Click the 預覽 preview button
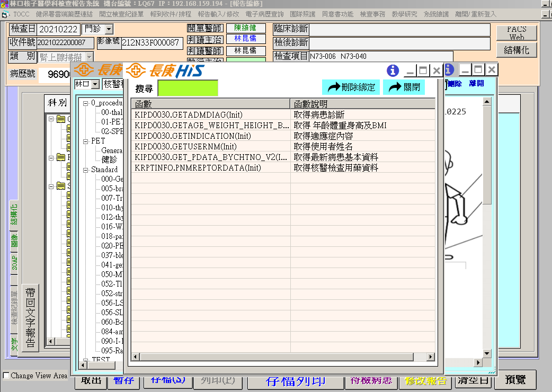The width and height of the screenshot is (552, 392). (x=515, y=380)
